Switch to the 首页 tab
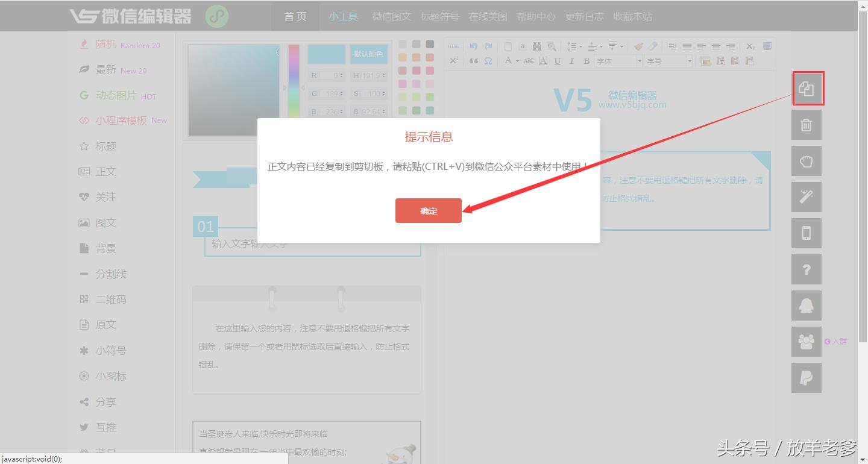 click(295, 16)
